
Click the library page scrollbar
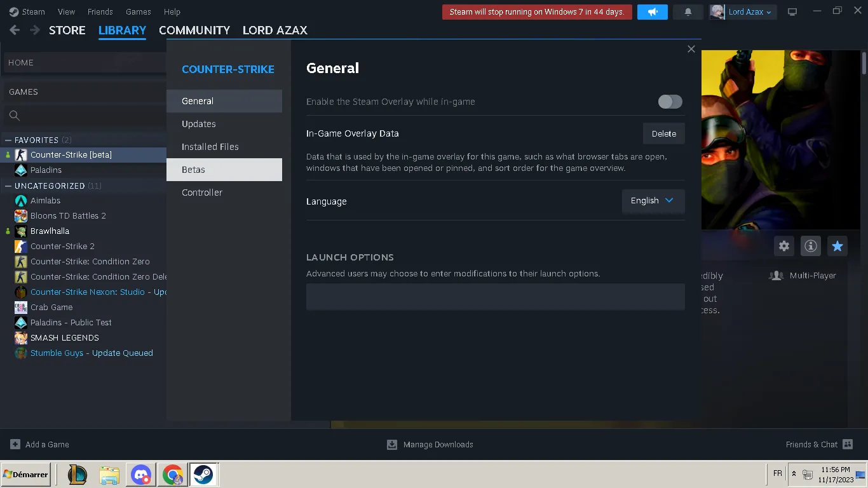[864, 64]
